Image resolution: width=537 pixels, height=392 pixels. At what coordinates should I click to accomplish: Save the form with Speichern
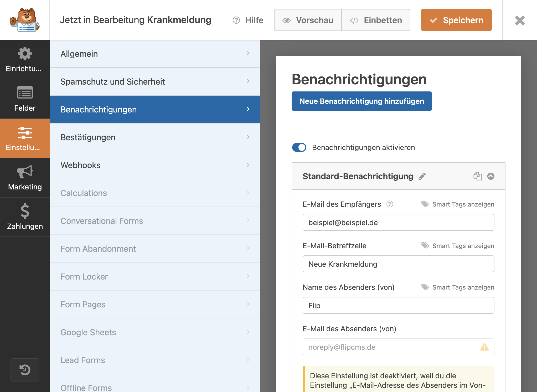click(456, 20)
